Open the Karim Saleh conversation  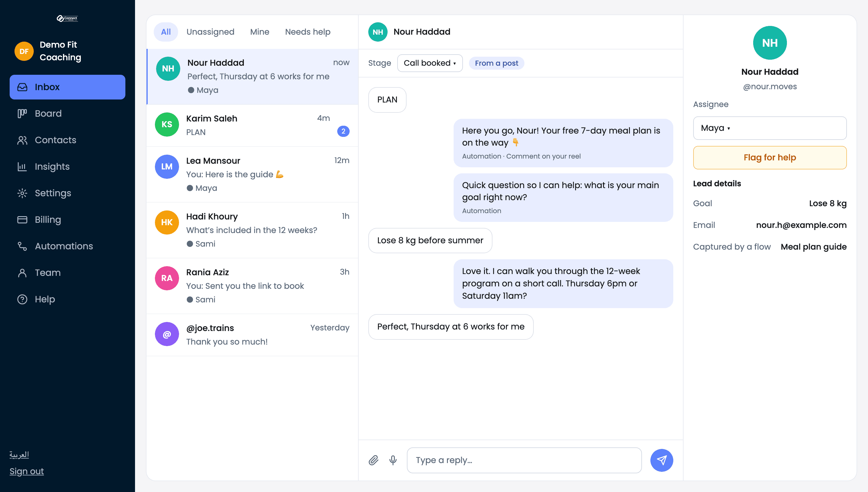(252, 125)
